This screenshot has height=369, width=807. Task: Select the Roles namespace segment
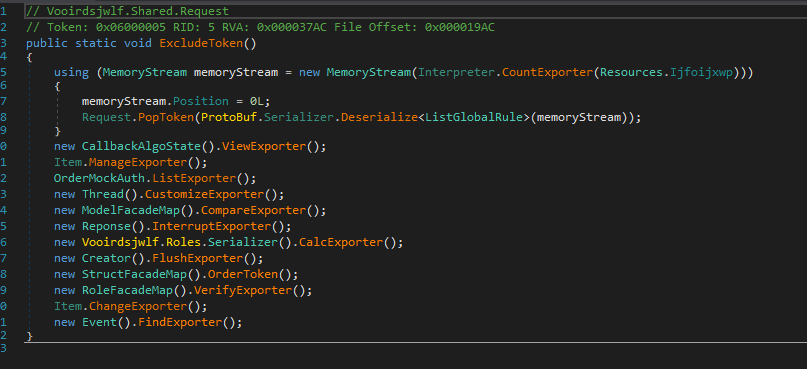(183, 242)
